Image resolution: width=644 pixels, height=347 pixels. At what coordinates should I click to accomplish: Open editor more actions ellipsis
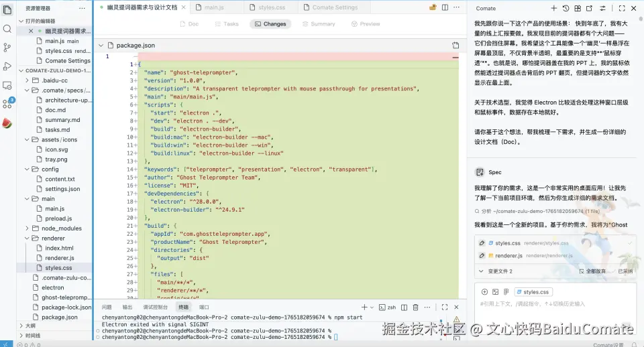[x=456, y=7]
